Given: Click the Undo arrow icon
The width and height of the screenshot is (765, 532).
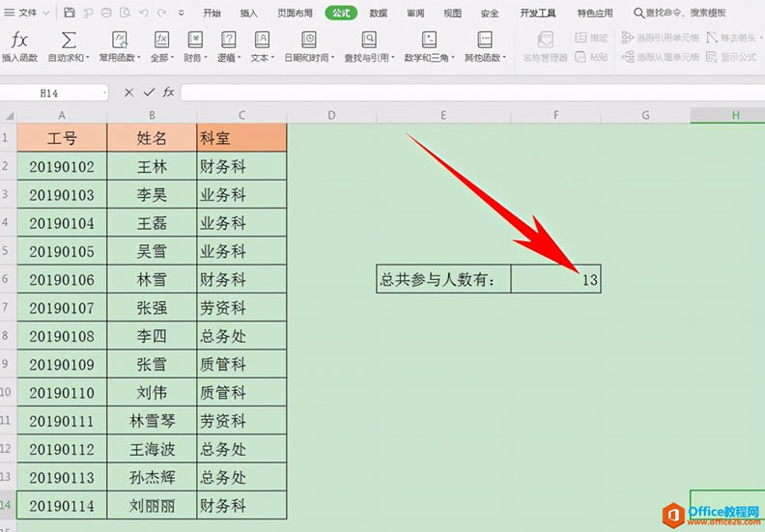Looking at the screenshot, I should pyautogui.click(x=143, y=13).
